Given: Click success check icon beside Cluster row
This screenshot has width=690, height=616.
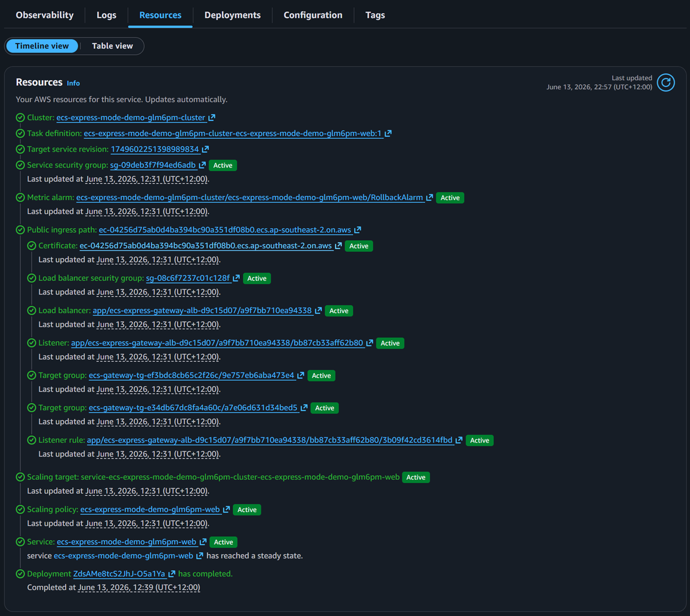Looking at the screenshot, I should pyautogui.click(x=20, y=118).
